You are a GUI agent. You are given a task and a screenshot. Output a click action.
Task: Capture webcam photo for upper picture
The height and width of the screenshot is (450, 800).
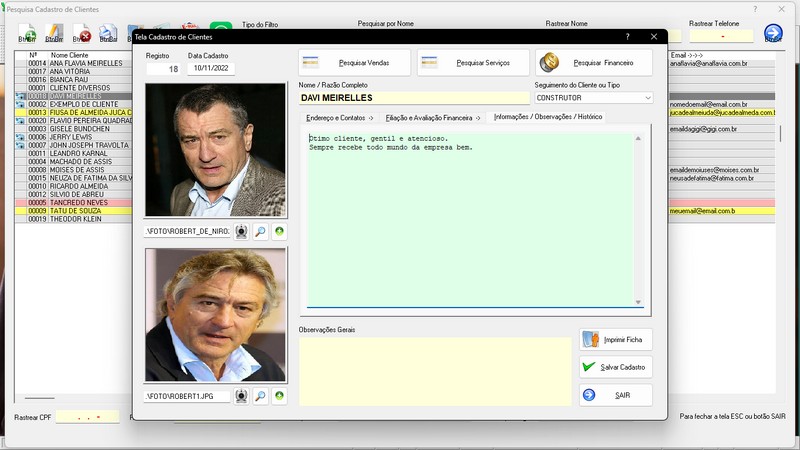[241, 232]
